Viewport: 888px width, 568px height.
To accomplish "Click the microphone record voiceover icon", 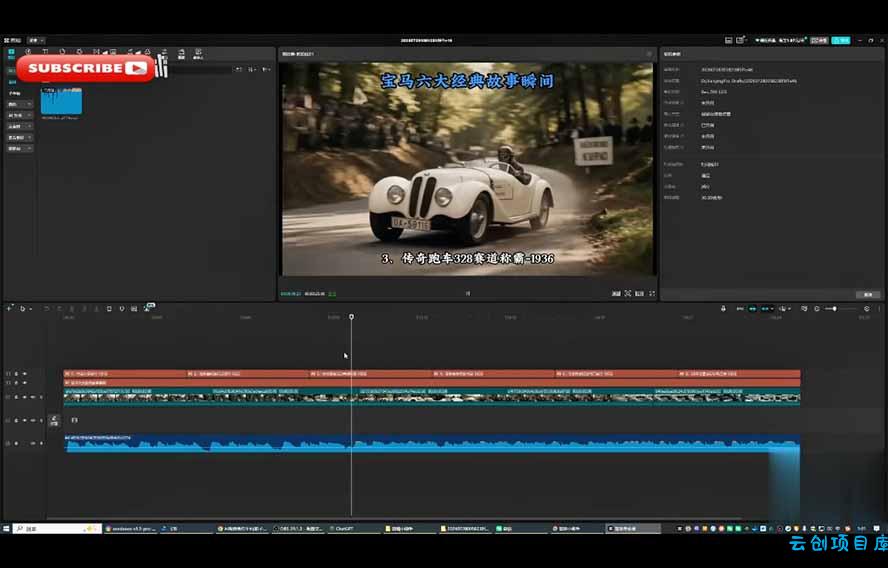I will coord(723,309).
